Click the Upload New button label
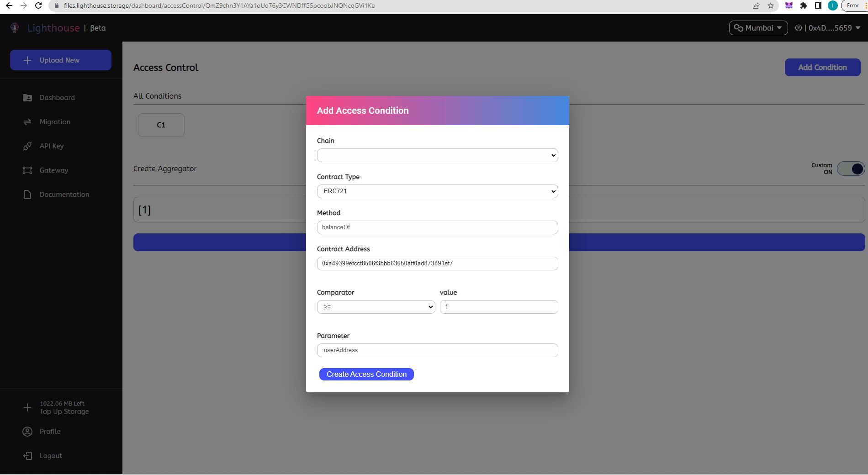 pyautogui.click(x=59, y=60)
